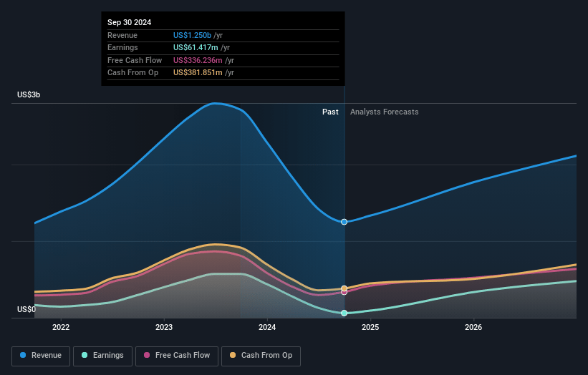Click the 2024 x-axis label
Viewport: 588px width, 375px height.
pos(267,327)
